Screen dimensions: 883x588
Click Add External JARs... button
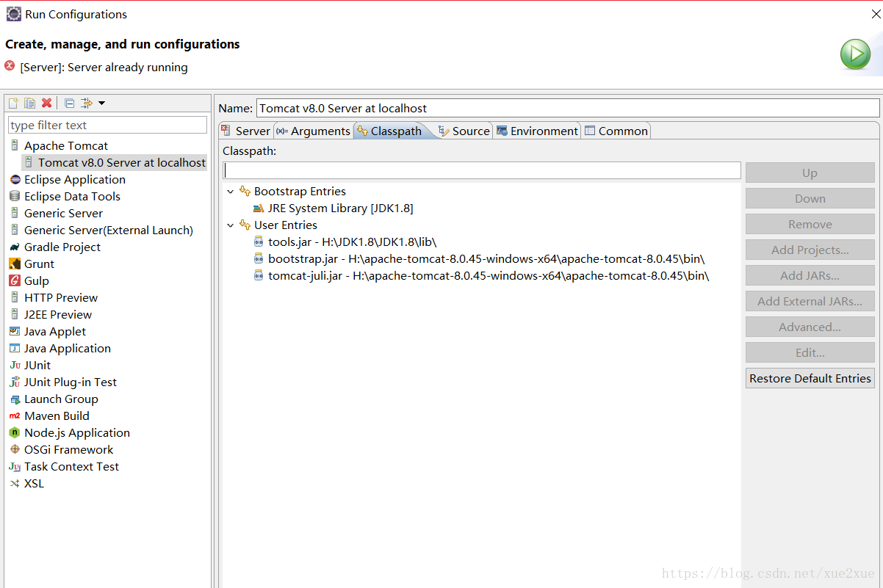(810, 301)
